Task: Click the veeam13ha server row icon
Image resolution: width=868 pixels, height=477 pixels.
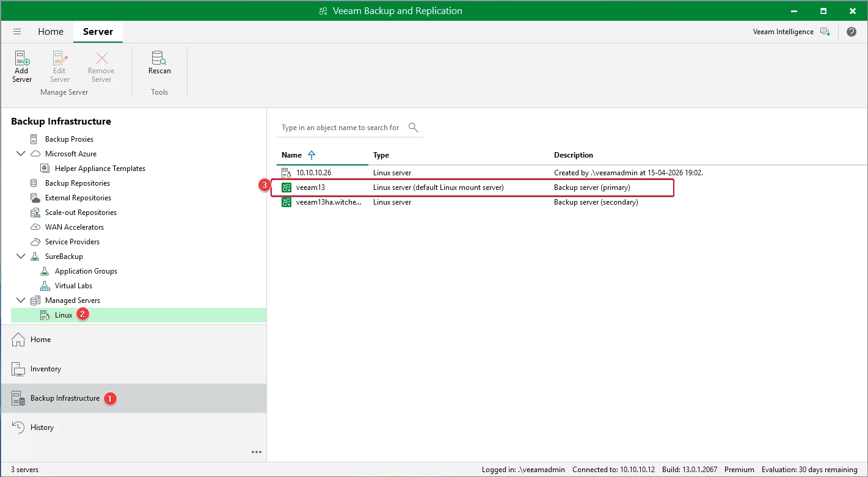Action: point(286,202)
